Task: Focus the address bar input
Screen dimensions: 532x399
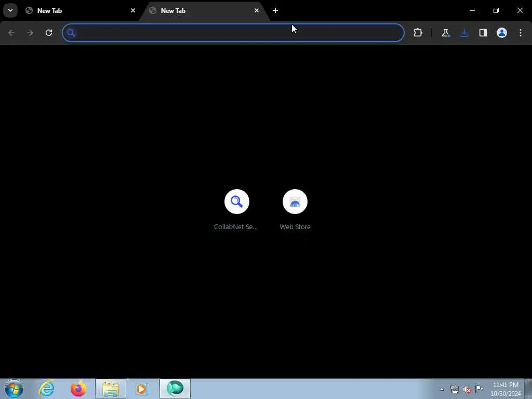Action: point(233,33)
